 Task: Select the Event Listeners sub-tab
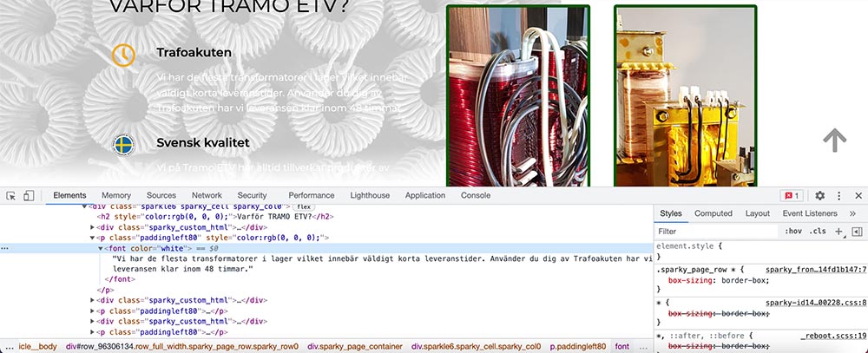(x=810, y=213)
